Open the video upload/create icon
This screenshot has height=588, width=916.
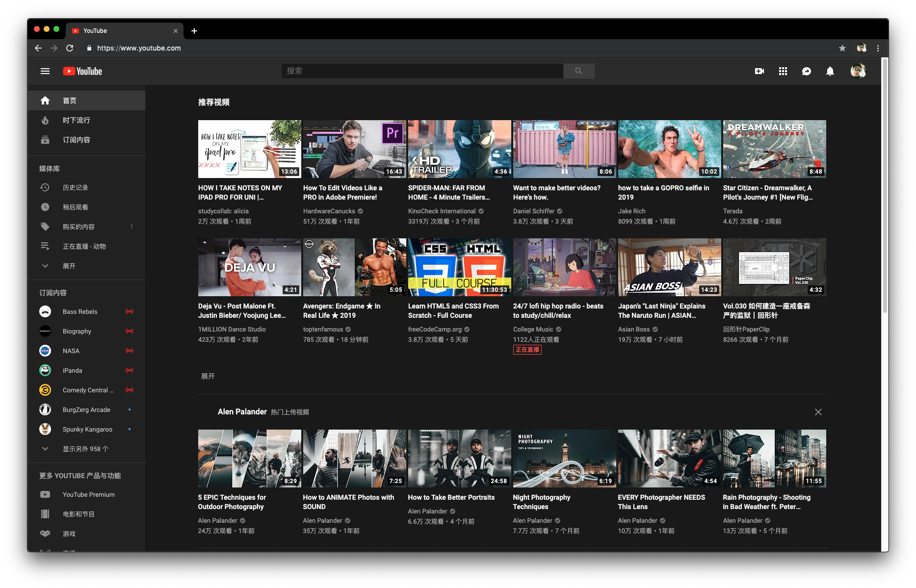point(759,71)
